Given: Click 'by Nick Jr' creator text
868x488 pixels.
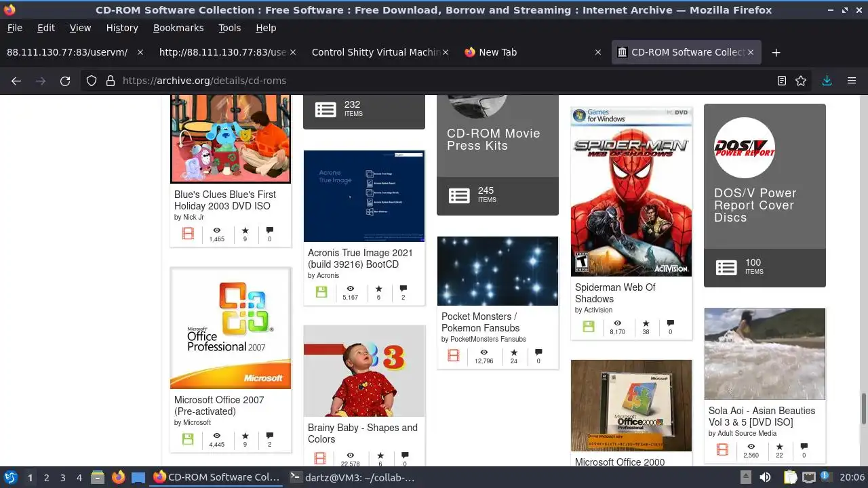Looking at the screenshot, I should 189,217.
